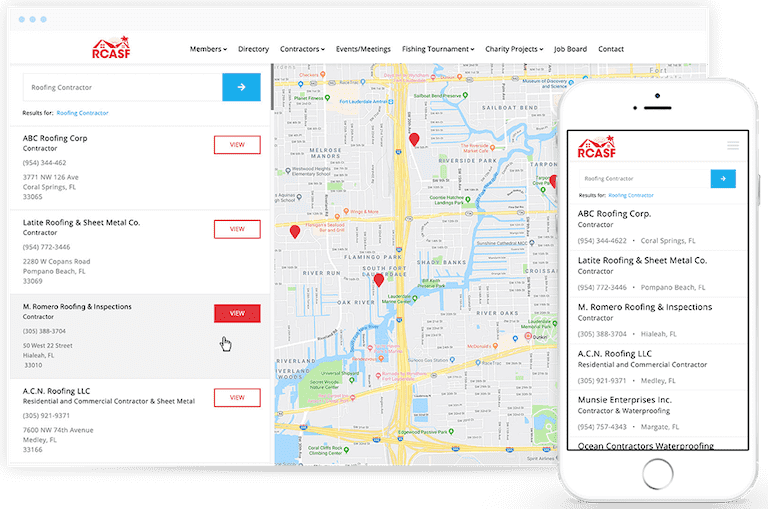Expand the Contractors dropdown menu
This screenshot has width=768, height=509.
(302, 49)
